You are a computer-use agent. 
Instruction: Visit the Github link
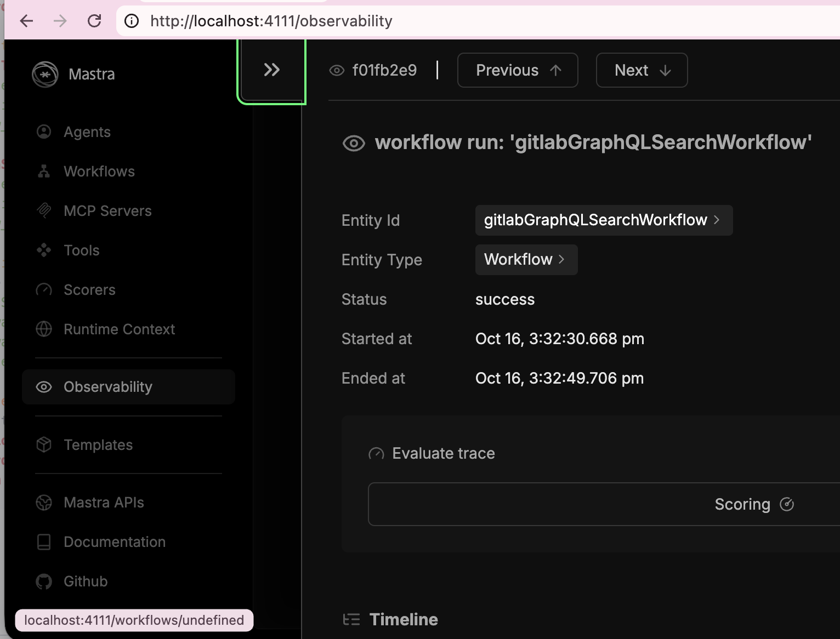[x=86, y=581]
